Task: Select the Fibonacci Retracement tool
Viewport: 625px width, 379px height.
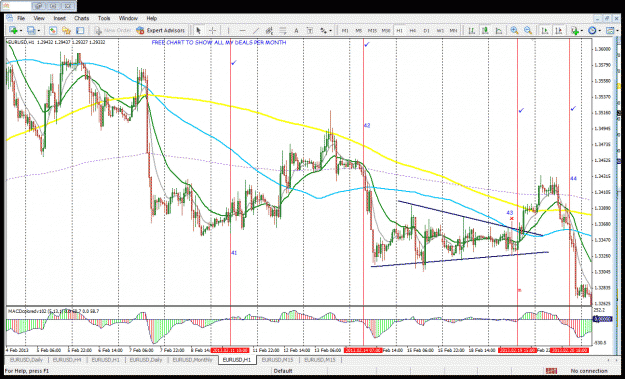Action: 283,30
